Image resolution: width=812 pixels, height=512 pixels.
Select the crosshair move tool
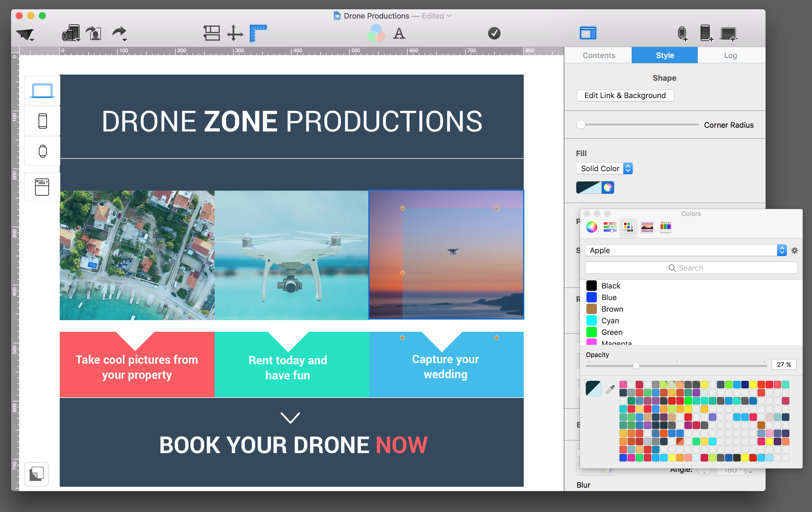pyautogui.click(x=235, y=33)
